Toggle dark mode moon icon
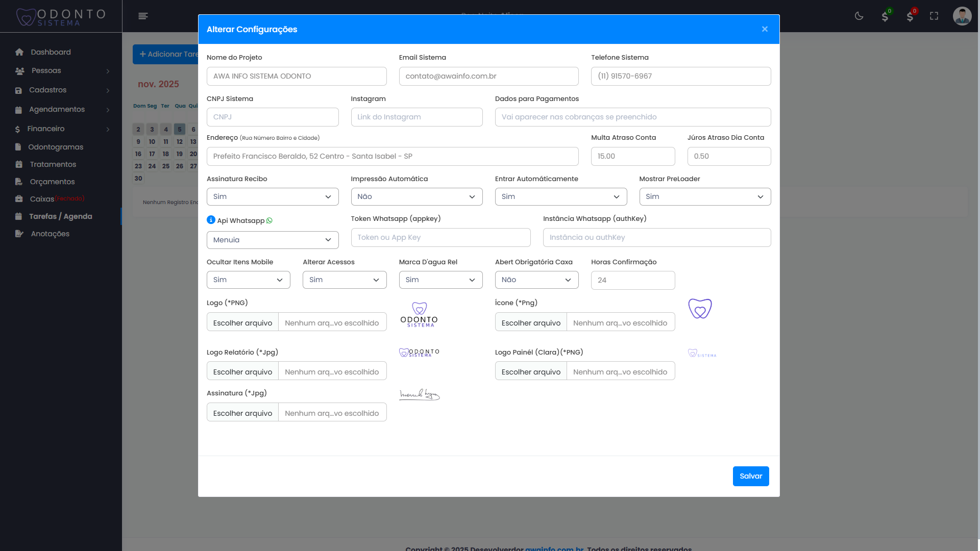Viewport: 980px width, 551px height. pyautogui.click(x=859, y=16)
